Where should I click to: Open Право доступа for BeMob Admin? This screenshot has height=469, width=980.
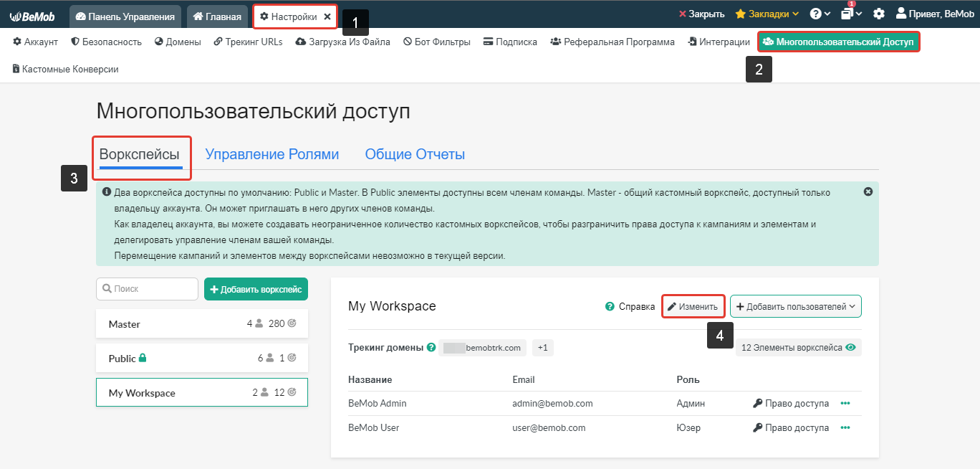coord(791,404)
